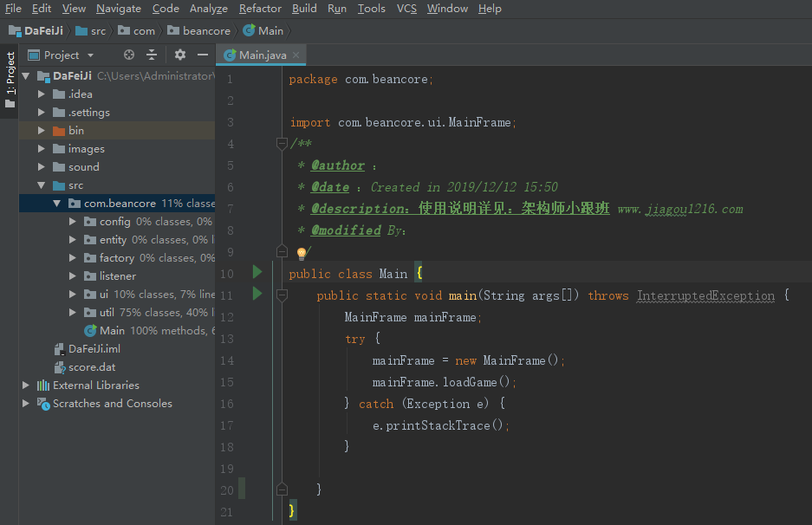Fold the main method at line 11
This screenshot has height=525, width=812.
pos(282,295)
